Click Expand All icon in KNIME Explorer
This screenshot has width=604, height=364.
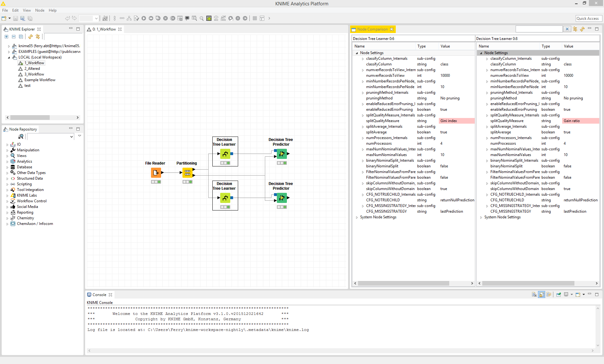[x=6, y=37]
